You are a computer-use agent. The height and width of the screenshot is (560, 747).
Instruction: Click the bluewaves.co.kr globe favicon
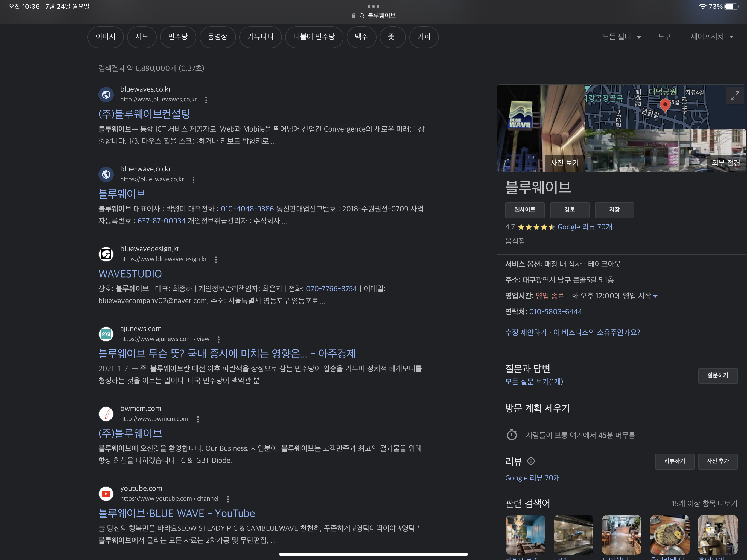tap(106, 94)
